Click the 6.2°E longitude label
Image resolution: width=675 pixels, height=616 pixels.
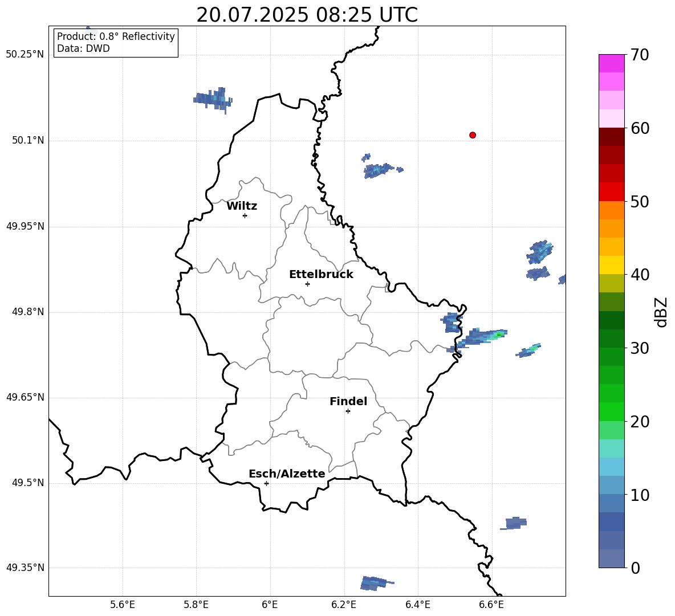tap(344, 605)
